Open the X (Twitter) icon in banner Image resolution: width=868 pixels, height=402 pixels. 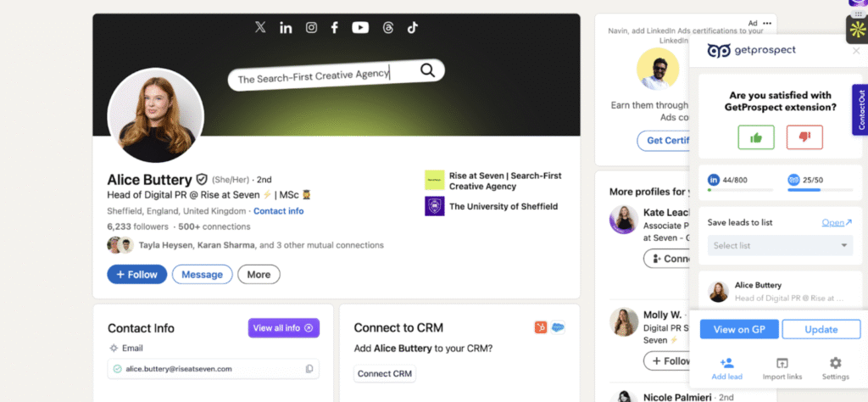[260, 27]
